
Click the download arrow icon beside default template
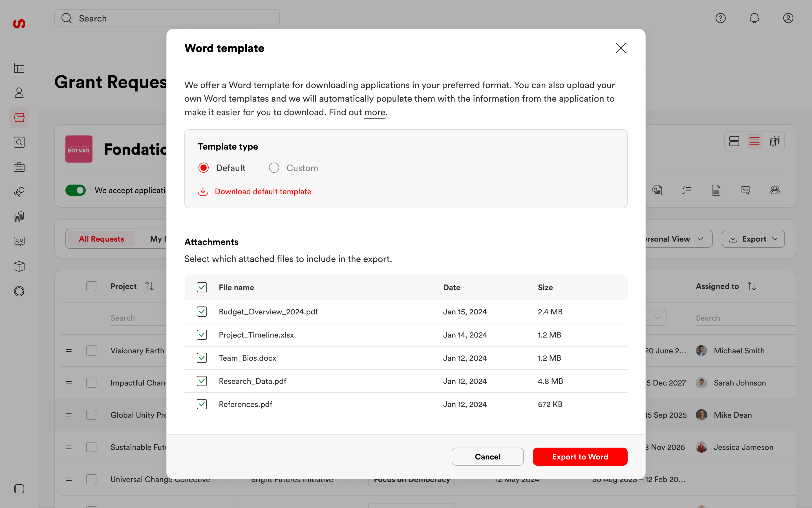203,192
